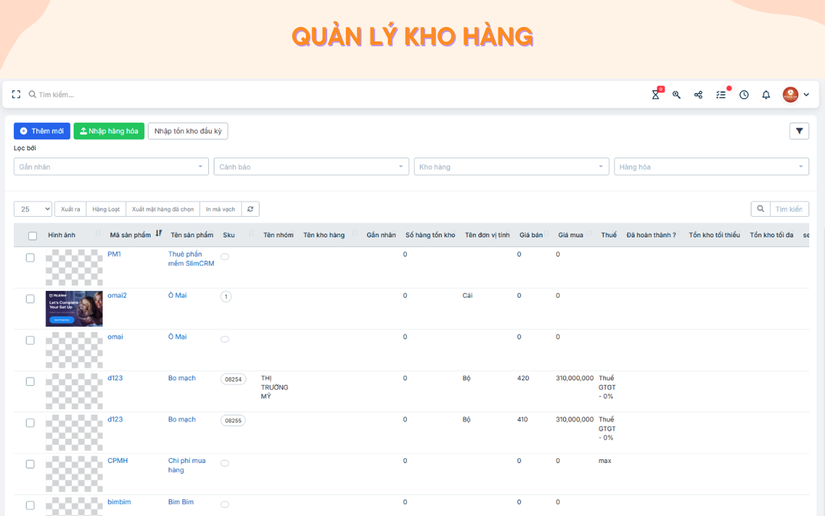The height and width of the screenshot is (516, 825).
Task: Click the Thêm mới button
Action: point(42,131)
